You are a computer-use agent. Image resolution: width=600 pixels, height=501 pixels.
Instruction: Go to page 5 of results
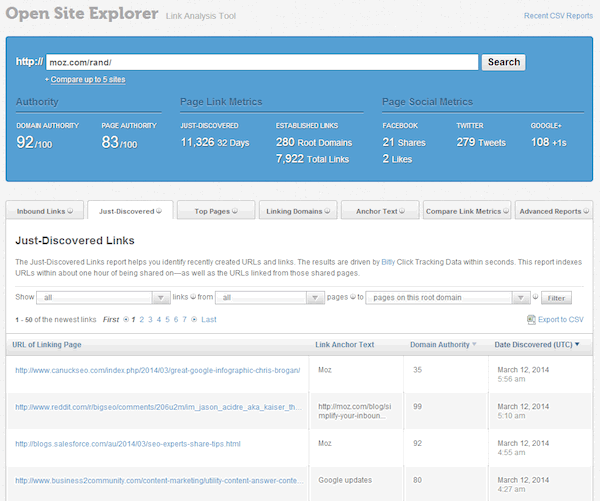[167, 320]
